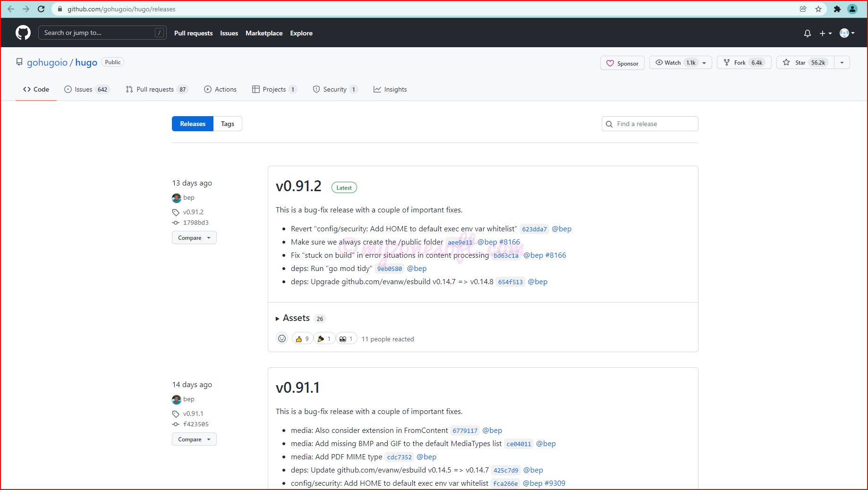
Task: Click the 11 people reacted text
Action: 388,339
